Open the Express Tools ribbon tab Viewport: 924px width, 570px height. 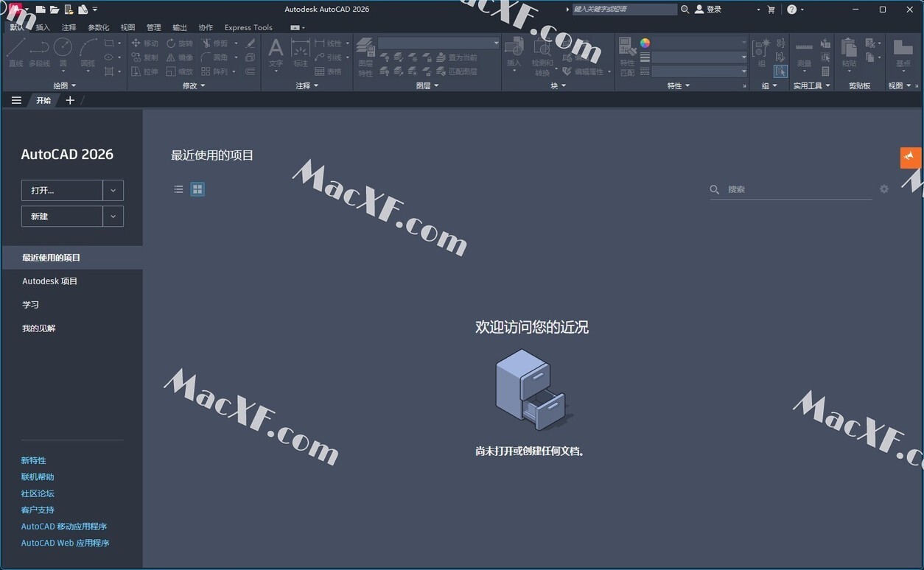[248, 27]
